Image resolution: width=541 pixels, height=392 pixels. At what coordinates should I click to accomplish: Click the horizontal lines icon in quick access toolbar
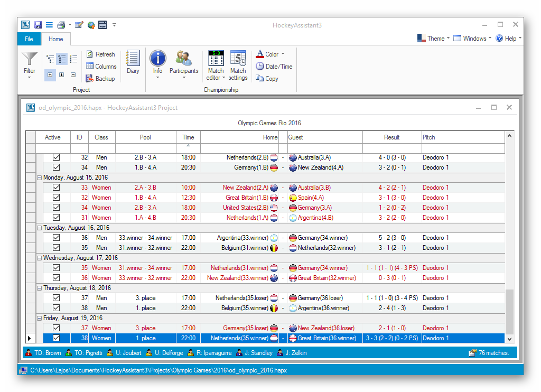49,25
